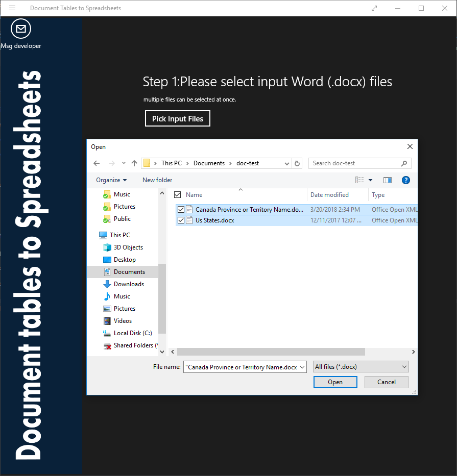Open the Help question mark icon

[x=405, y=180]
